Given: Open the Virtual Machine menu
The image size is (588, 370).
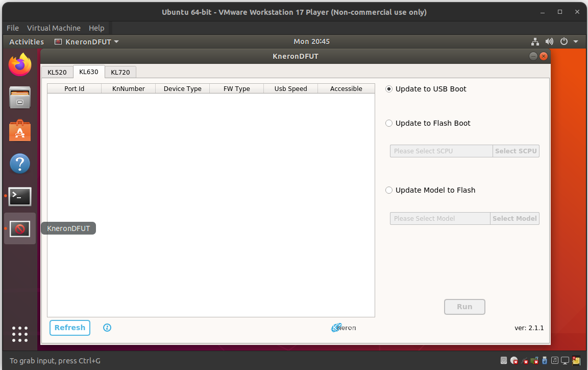Looking at the screenshot, I should pos(54,28).
